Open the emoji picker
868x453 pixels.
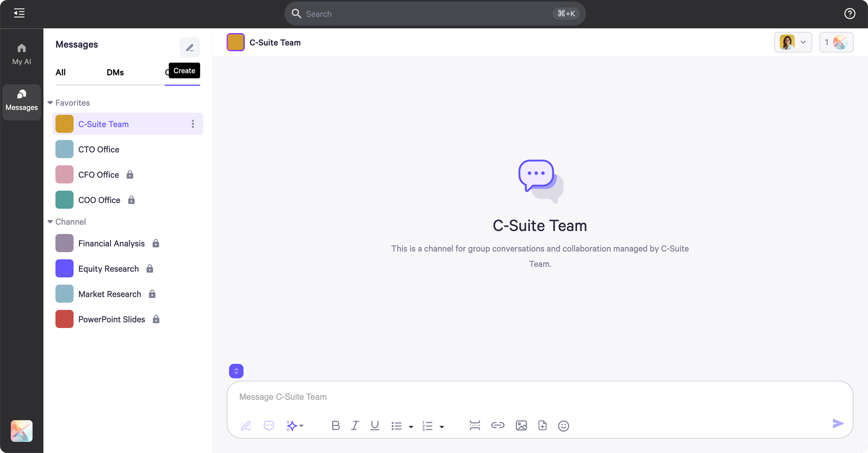(x=563, y=426)
